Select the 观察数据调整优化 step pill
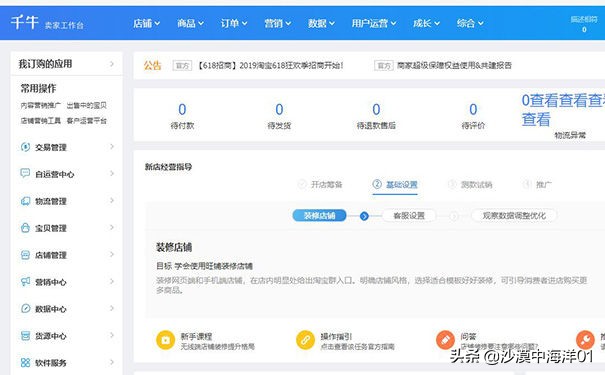605x375 pixels. click(514, 216)
